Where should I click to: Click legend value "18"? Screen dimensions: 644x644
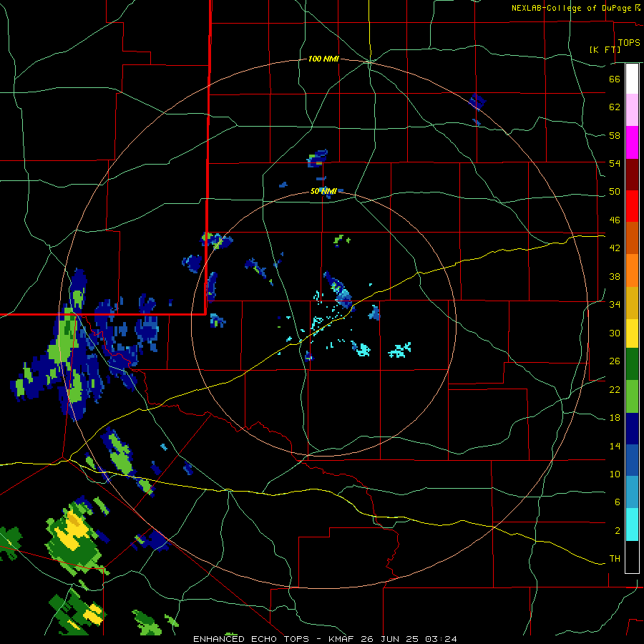coord(615,418)
